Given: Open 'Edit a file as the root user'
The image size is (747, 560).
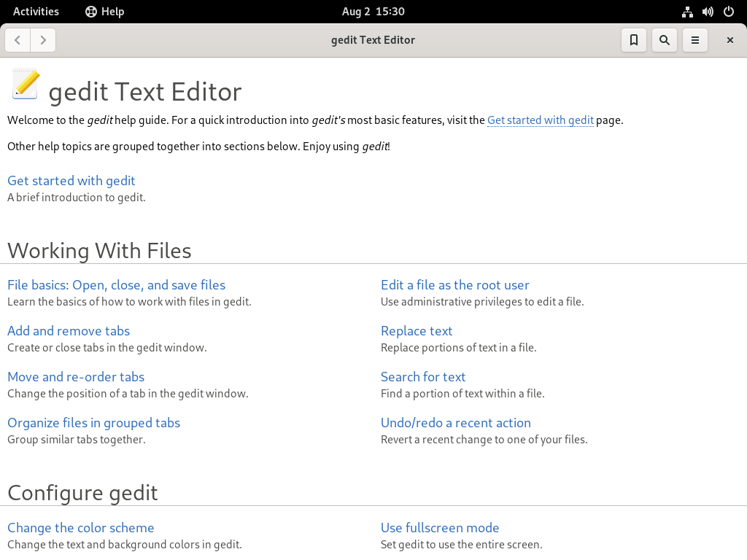Looking at the screenshot, I should click(x=455, y=285).
